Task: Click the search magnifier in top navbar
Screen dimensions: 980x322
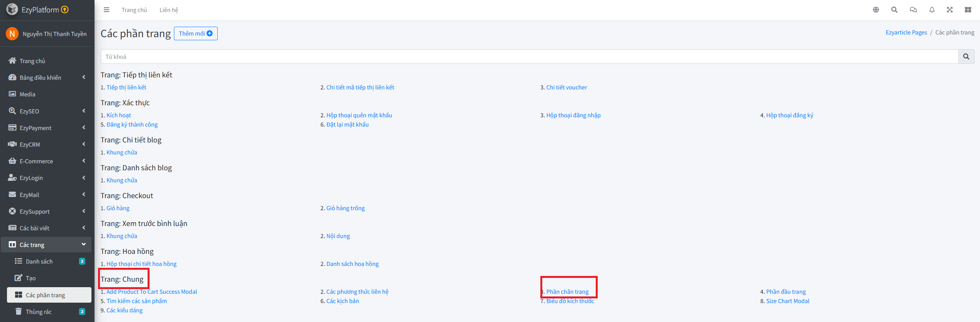Action: pyautogui.click(x=894, y=10)
